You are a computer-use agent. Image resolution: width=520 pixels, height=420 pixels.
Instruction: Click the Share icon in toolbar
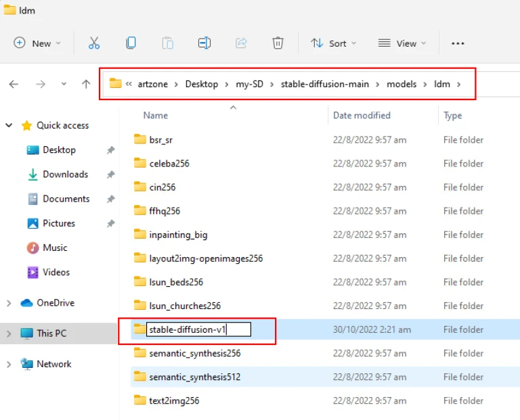tap(241, 43)
